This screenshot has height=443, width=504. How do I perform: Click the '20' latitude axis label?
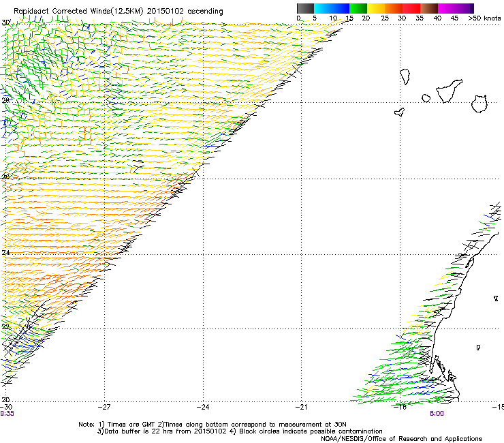point(5,399)
